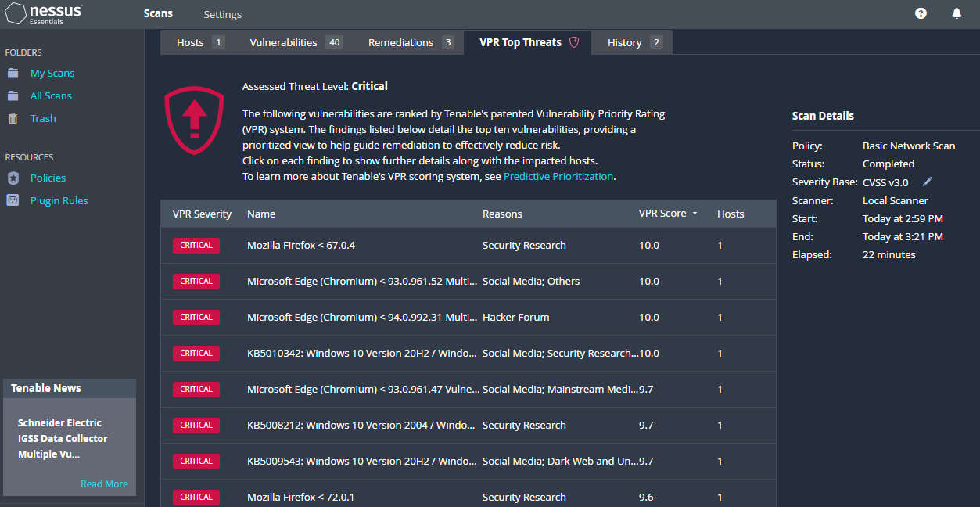The image size is (980, 507).
Task: Open My Scans folder link
Action: click(52, 73)
